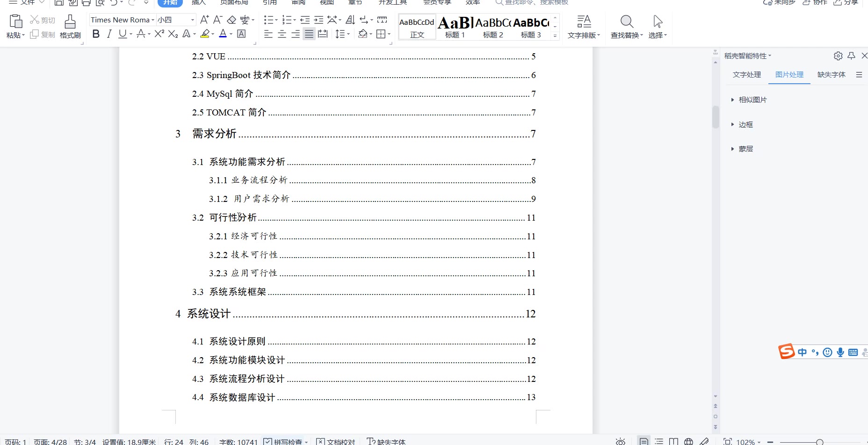Toggle bold formatting
Screen dimensions: 868x445
(96, 34)
